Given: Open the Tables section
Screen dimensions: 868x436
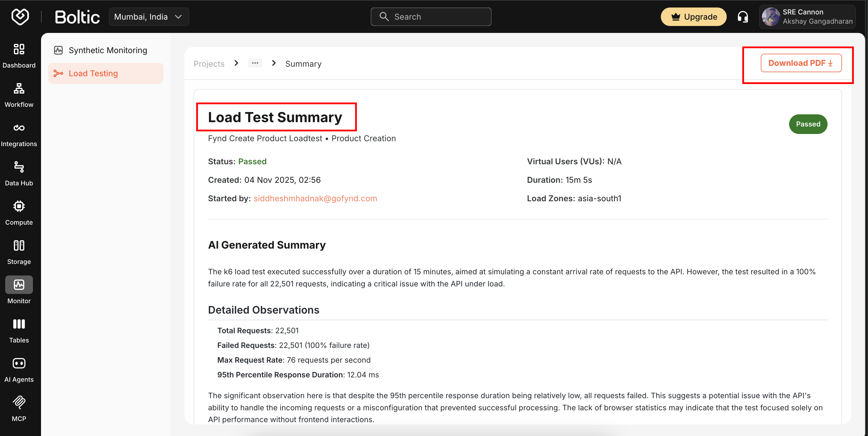Looking at the screenshot, I should 19,330.
